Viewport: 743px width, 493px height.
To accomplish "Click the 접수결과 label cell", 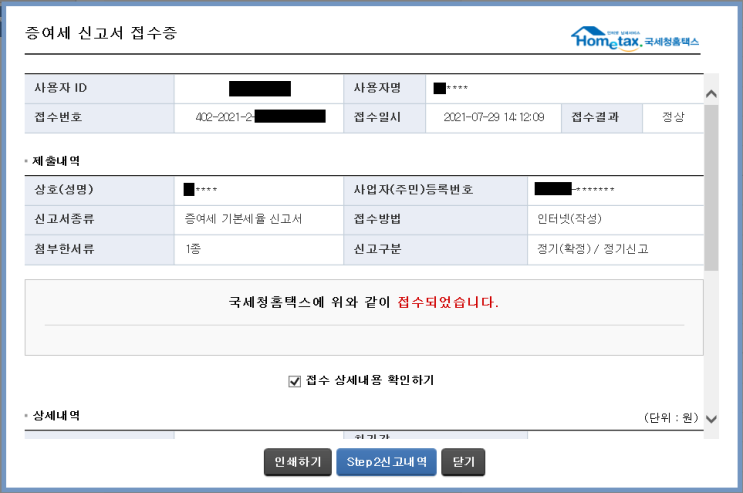I will pos(602,118).
